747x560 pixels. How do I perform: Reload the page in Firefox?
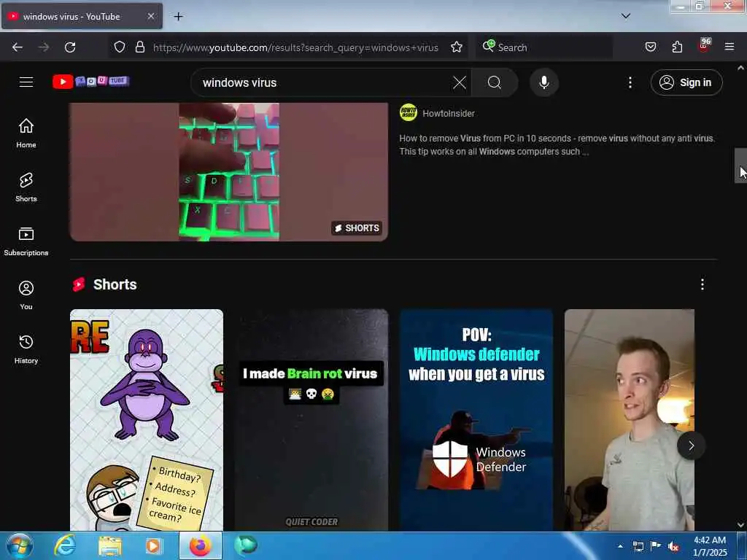point(70,47)
